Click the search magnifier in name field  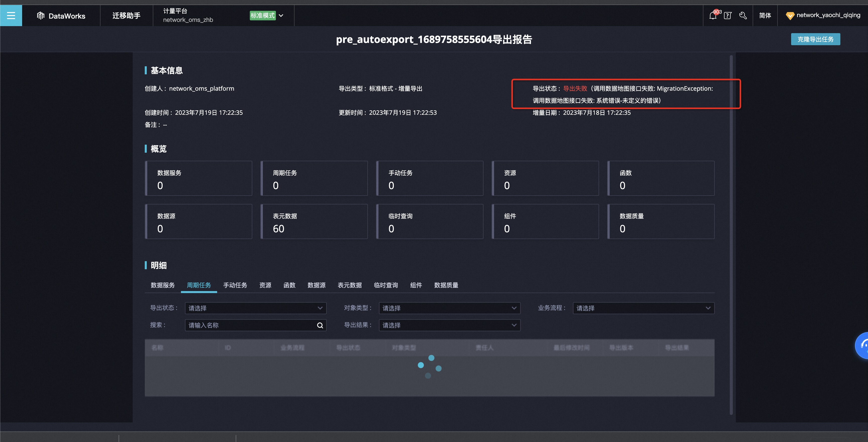(320, 325)
